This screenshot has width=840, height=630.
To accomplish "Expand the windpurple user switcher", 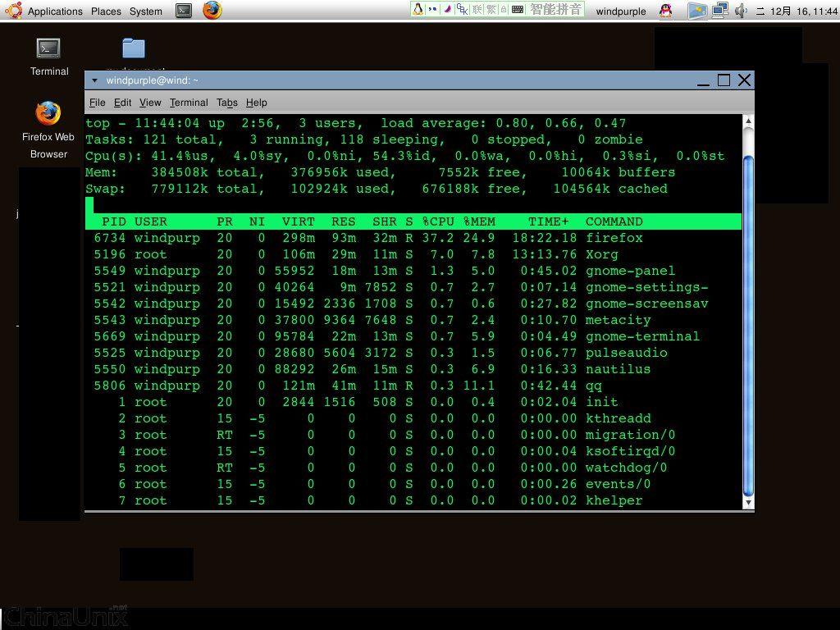I will pos(621,11).
